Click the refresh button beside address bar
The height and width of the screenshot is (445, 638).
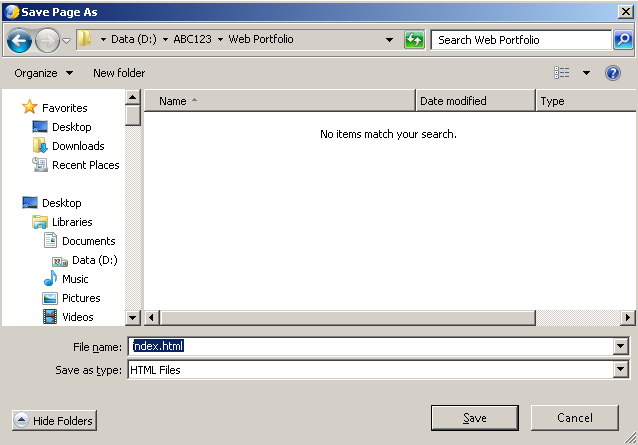pos(414,40)
